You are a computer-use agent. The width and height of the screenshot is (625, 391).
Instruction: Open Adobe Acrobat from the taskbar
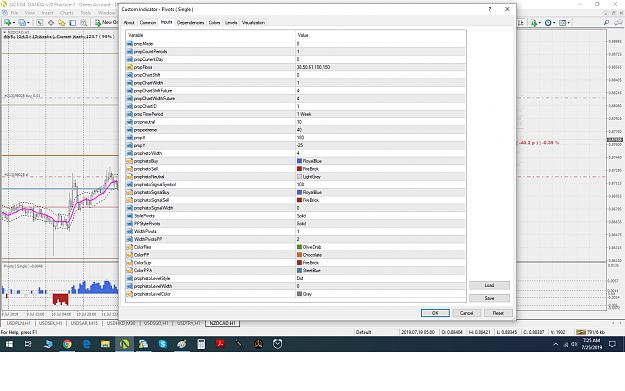click(220, 344)
